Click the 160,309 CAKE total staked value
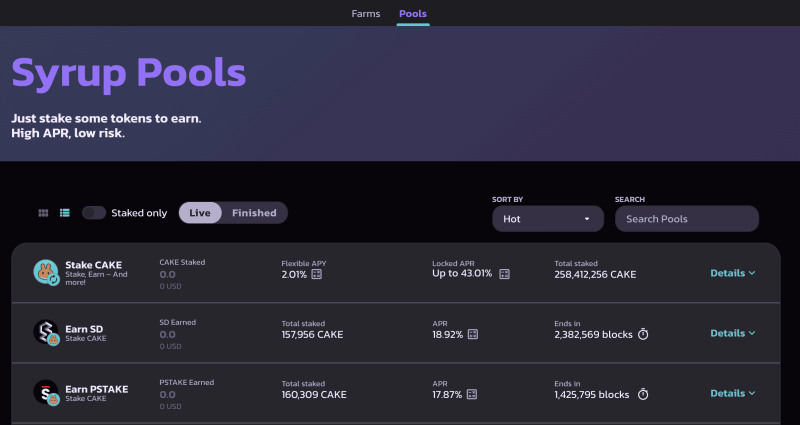 click(x=314, y=395)
